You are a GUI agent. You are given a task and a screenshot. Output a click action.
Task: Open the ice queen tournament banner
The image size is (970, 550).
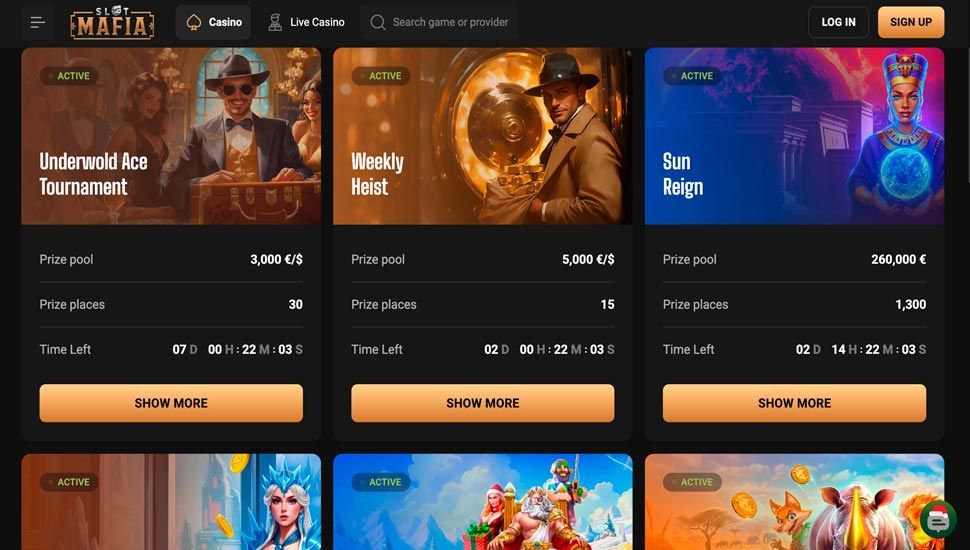(171, 502)
